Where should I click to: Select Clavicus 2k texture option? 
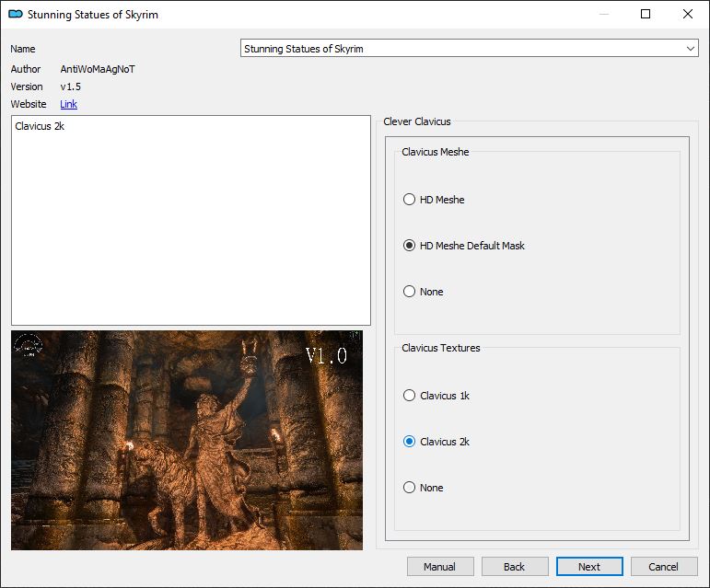[x=436, y=442]
